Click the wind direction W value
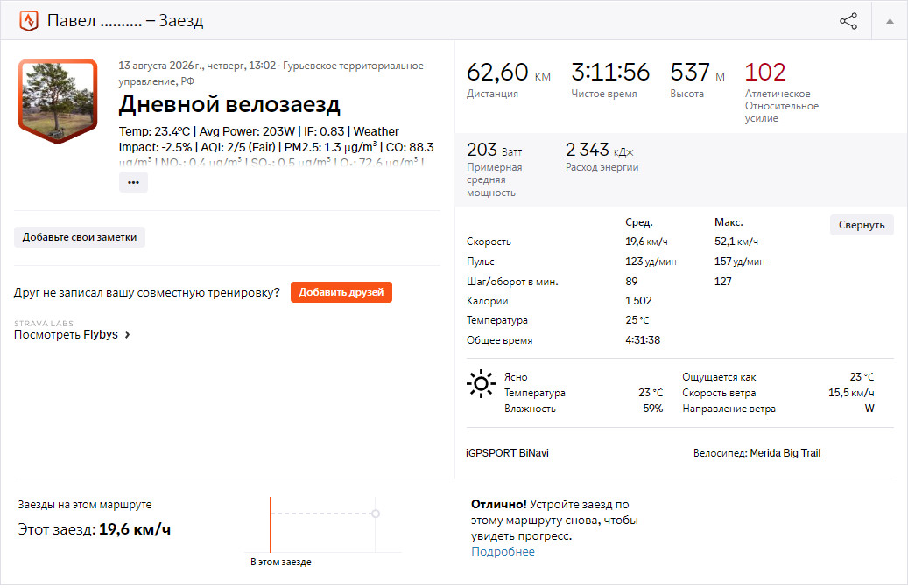This screenshot has width=908, height=588. coord(869,409)
